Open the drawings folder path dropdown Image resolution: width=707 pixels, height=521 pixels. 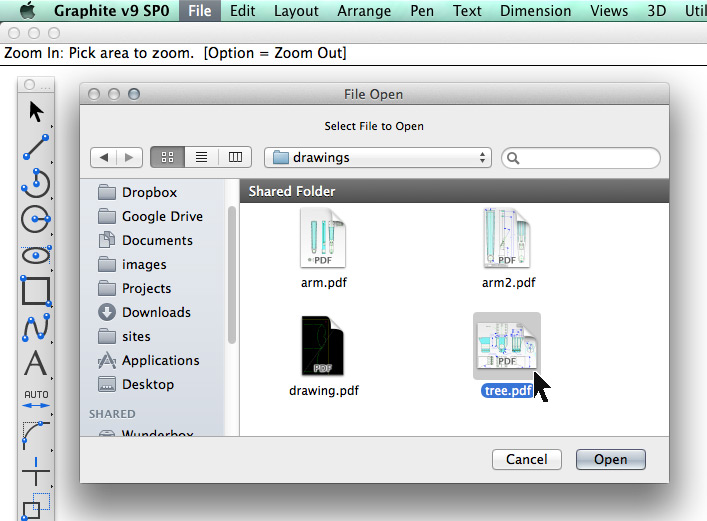point(378,157)
